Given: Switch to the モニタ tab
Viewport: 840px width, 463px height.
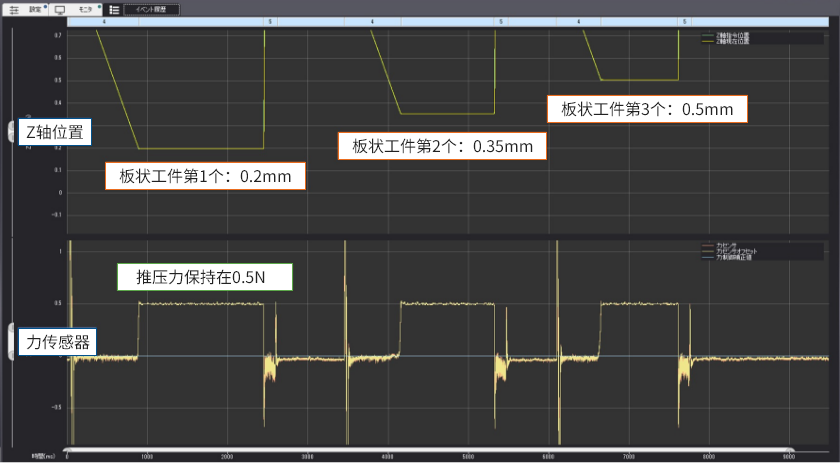Looking at the screenshot, I should point(86,8).
